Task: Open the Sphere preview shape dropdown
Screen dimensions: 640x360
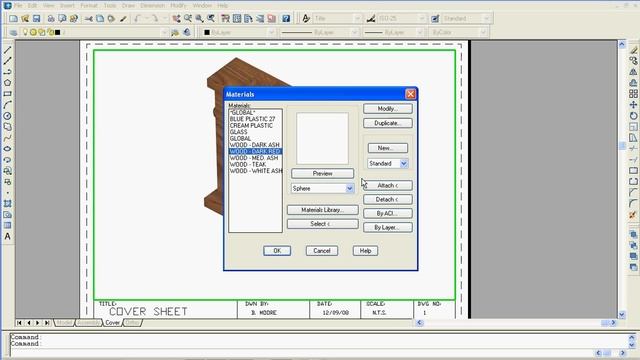Action: tap(349, 189)
